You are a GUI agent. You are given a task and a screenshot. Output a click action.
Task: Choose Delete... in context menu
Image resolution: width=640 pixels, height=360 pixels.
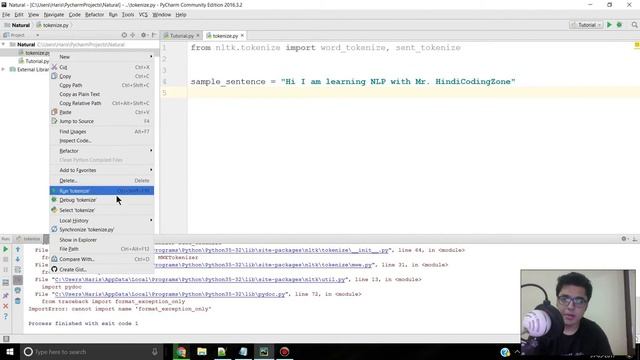102,180
